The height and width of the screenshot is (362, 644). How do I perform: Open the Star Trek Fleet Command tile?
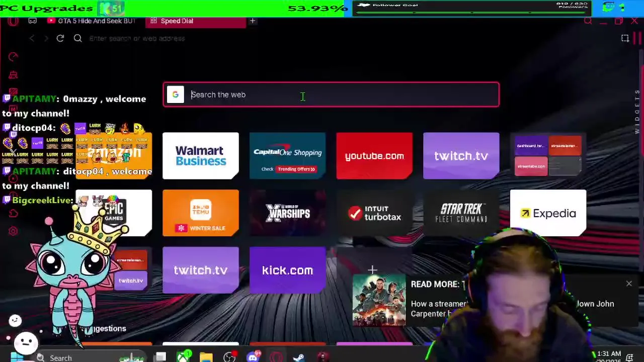(461, 213)
